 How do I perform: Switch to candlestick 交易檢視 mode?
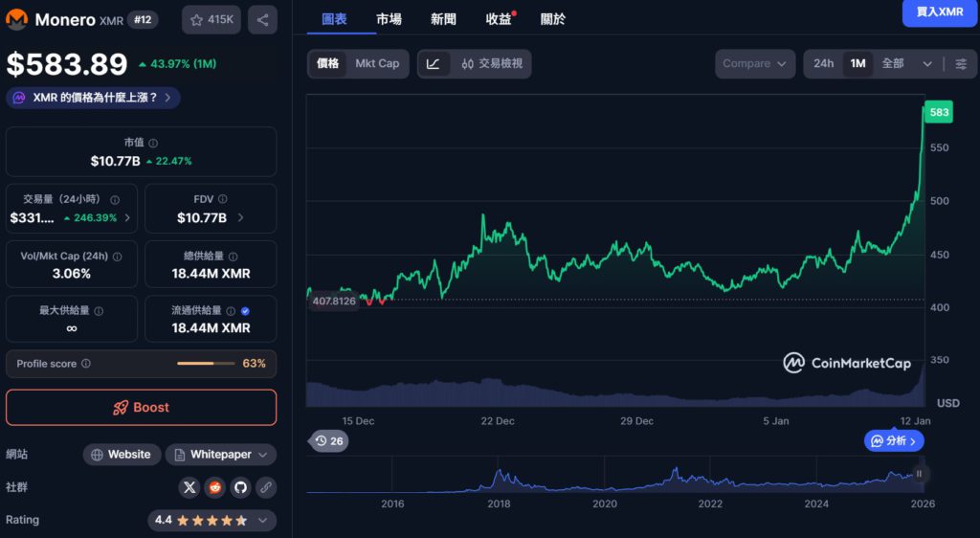tap(491, 64)
